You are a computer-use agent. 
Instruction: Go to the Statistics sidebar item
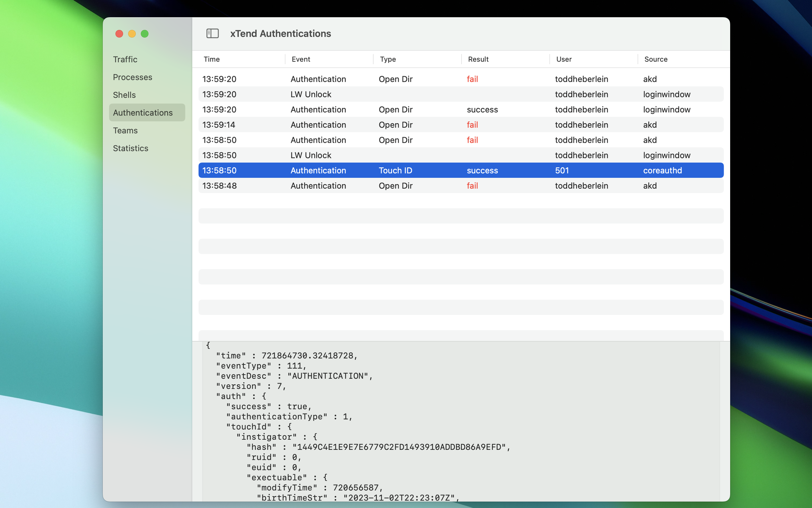click(130, 148)
